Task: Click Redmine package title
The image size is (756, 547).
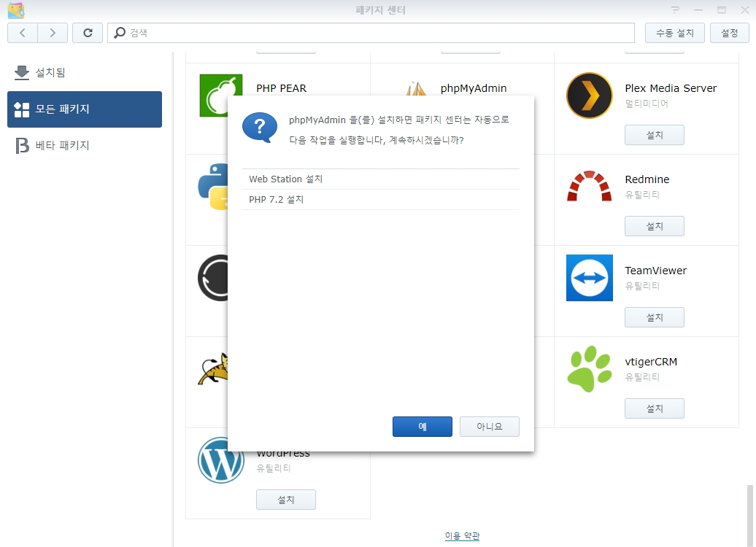Action: tap(647, 179)
